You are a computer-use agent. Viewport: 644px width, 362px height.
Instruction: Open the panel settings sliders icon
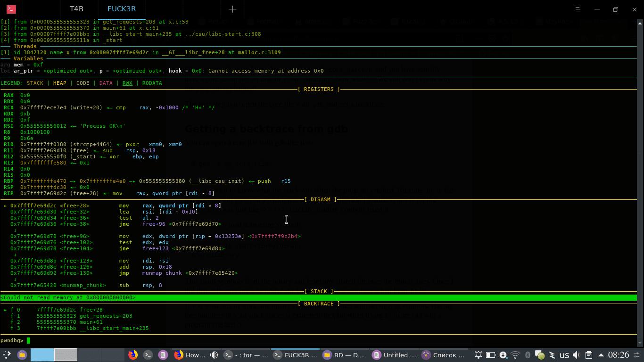pos(637,355)
